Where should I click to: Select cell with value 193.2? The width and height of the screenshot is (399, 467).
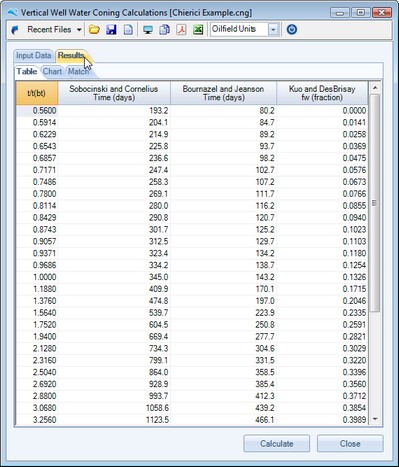coord(114,111)
